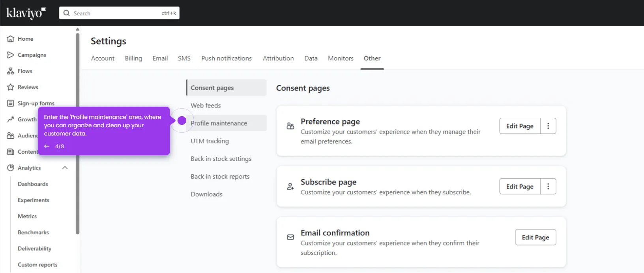Open Custom reports under Analytics
The height and width of the screenshot is (273, 644).
37,265
